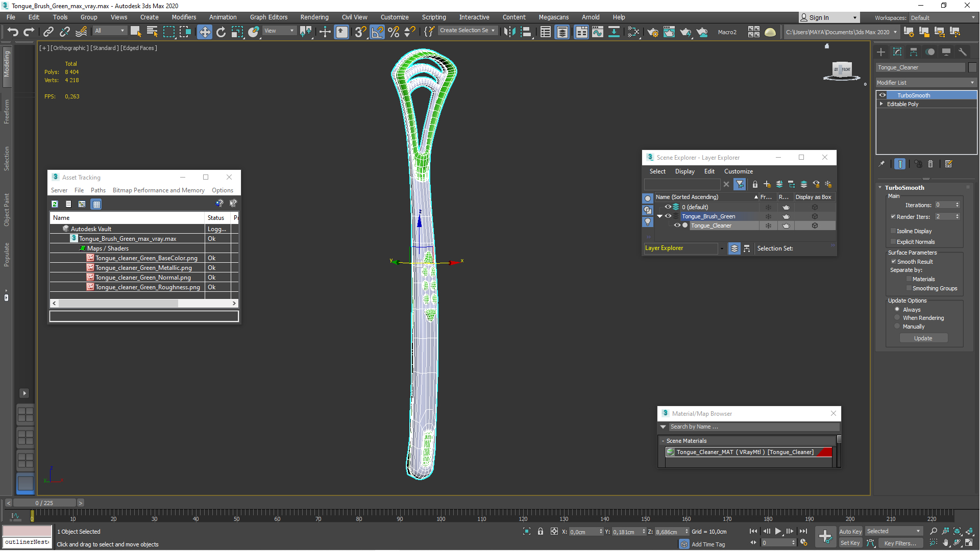
Task: Select Tongue_Cleaner_MAT material entry
Action: (x=748, y=452)
